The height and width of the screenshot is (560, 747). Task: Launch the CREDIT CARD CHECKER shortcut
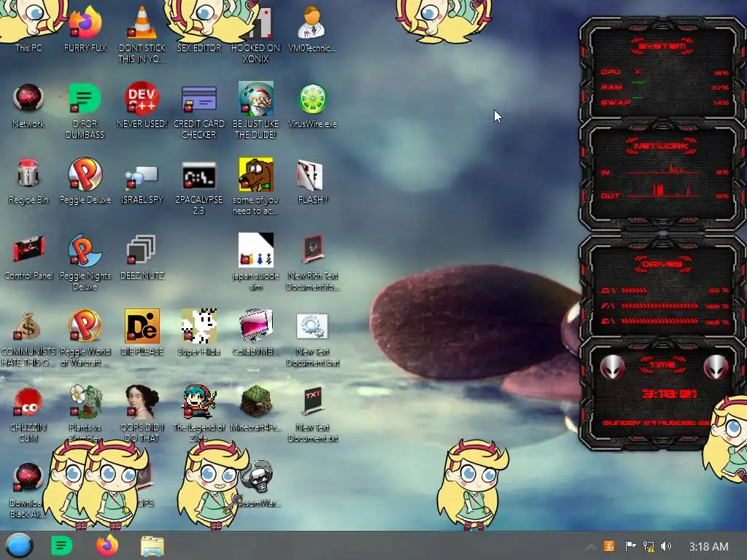point(199,98)
